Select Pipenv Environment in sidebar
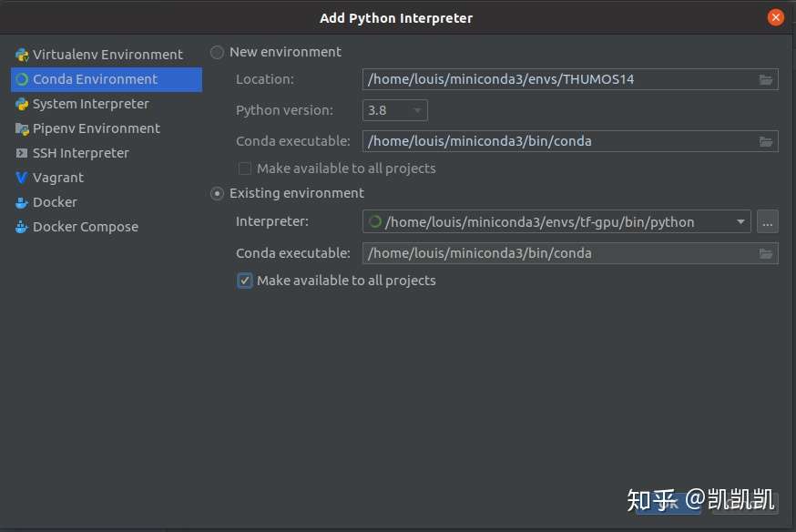 click(107, 128)
